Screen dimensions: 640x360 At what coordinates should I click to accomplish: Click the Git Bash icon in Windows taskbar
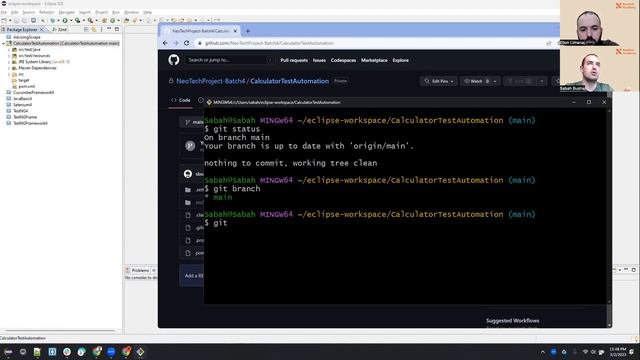coord(140,352)
